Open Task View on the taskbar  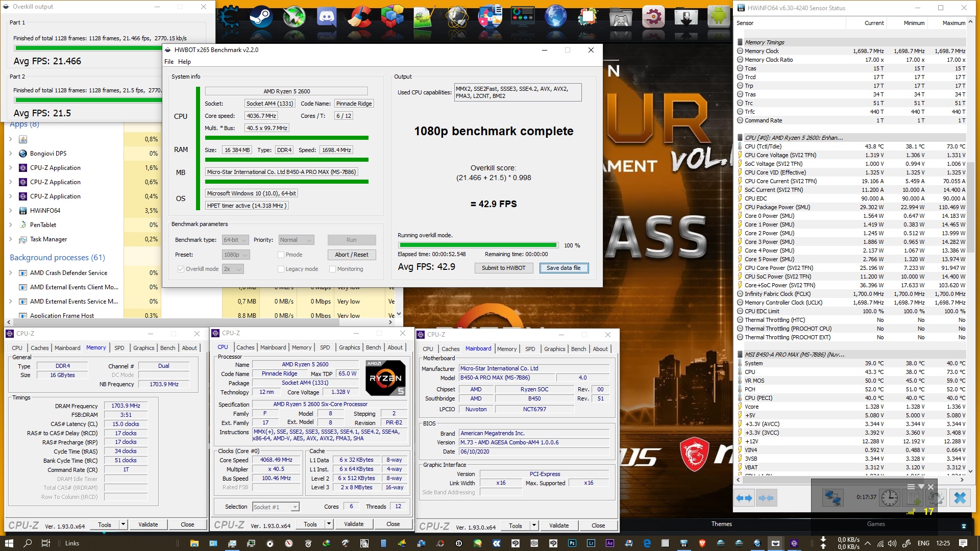(46, 543)
